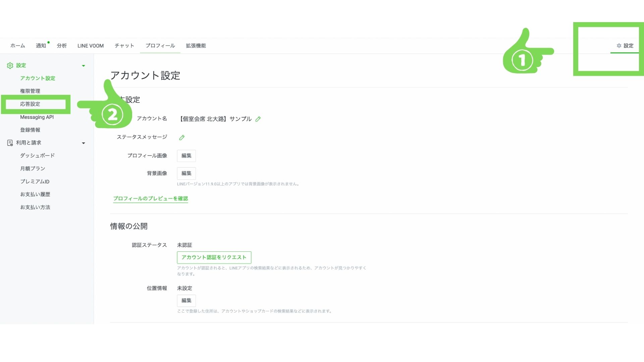This screenshot has height=362, width=644.
Task: Click the 利用と請求 billing document icon
Action: 10,143
